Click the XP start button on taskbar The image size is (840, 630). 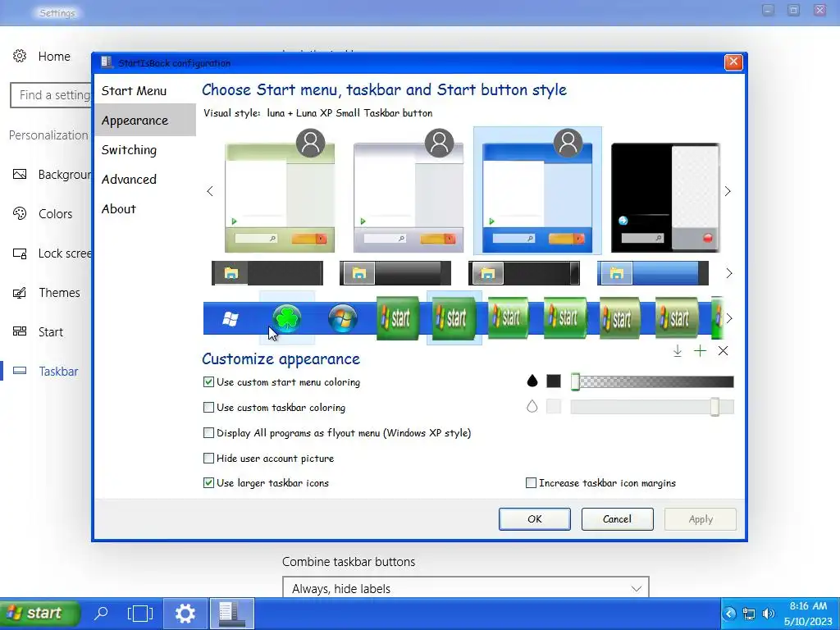click(40, 614)
